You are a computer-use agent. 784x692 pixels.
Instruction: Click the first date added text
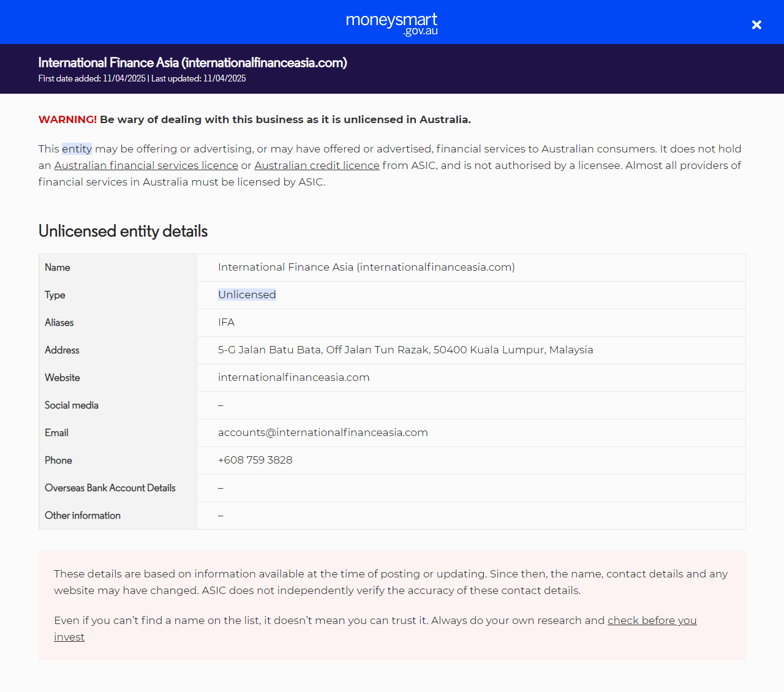point(92,78)
